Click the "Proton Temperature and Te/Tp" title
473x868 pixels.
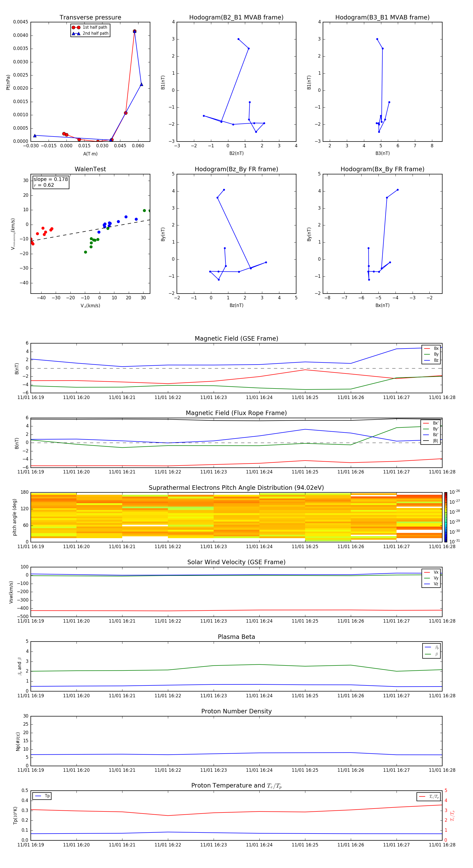(236, 786)
